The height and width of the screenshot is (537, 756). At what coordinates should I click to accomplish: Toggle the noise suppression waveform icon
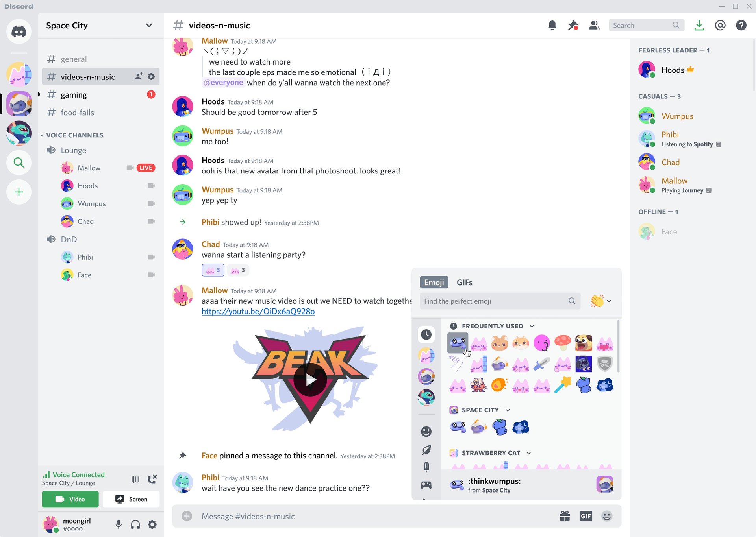(x=135, y=479)
